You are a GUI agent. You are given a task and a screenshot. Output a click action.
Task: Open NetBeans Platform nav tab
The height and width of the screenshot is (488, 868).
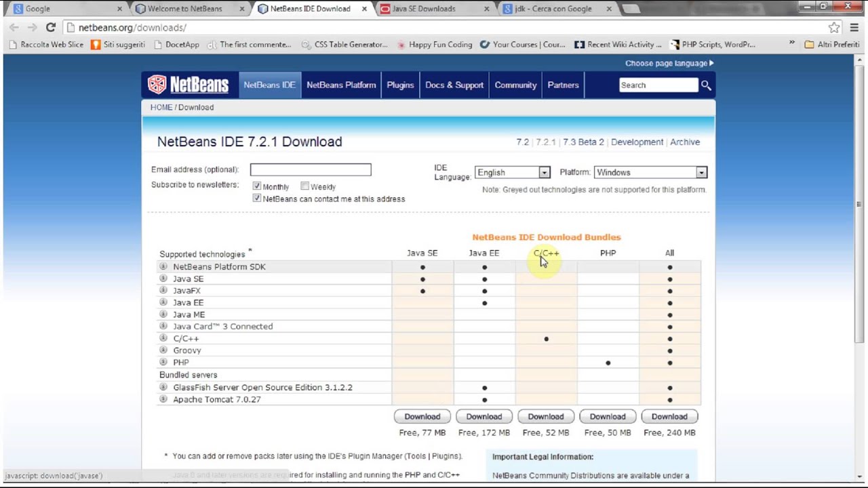tap(341, 85)
